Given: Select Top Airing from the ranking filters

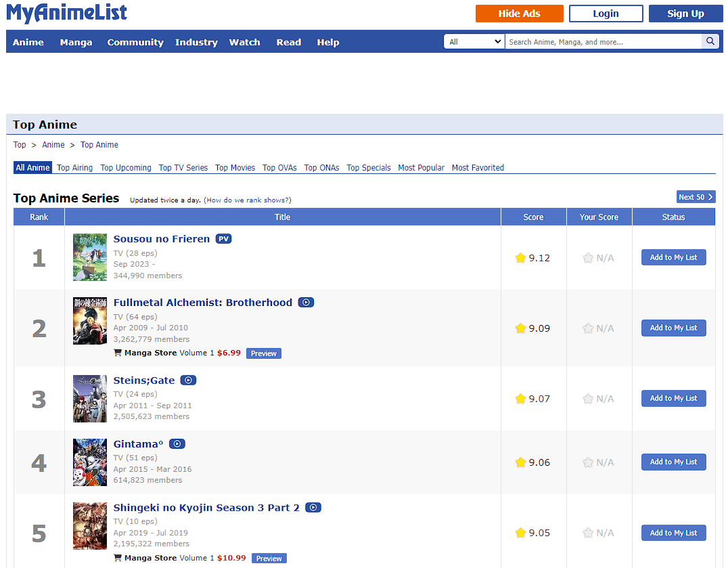Looking at the screenshot, I should [74, 167].
